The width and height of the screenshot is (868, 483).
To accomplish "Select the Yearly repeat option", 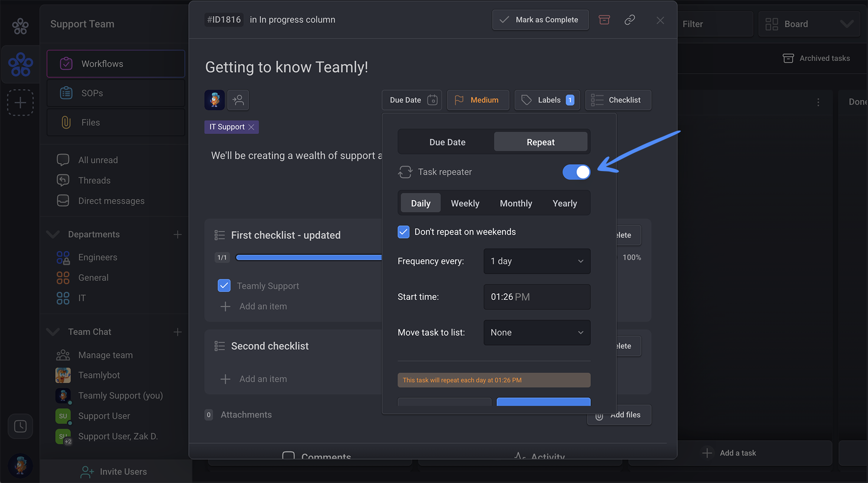I will [565, 203].
